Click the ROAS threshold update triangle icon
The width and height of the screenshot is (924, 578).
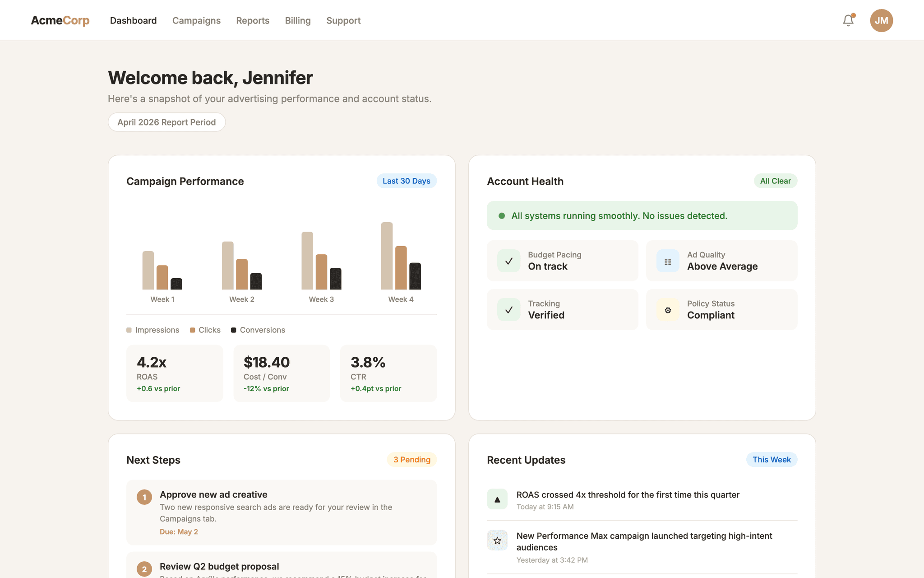click(x=497, y=499)
